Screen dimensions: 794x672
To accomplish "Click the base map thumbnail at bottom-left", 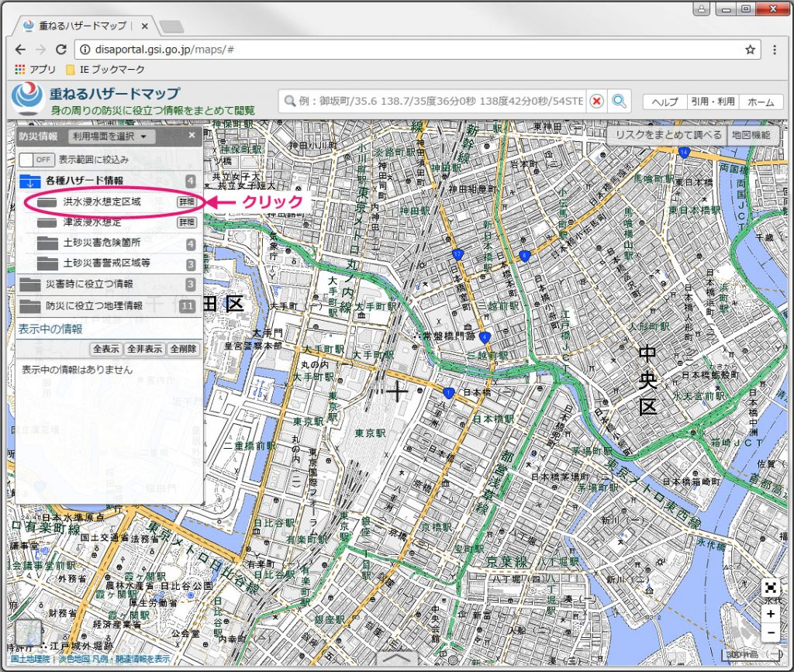I will [x=28, y=633].
